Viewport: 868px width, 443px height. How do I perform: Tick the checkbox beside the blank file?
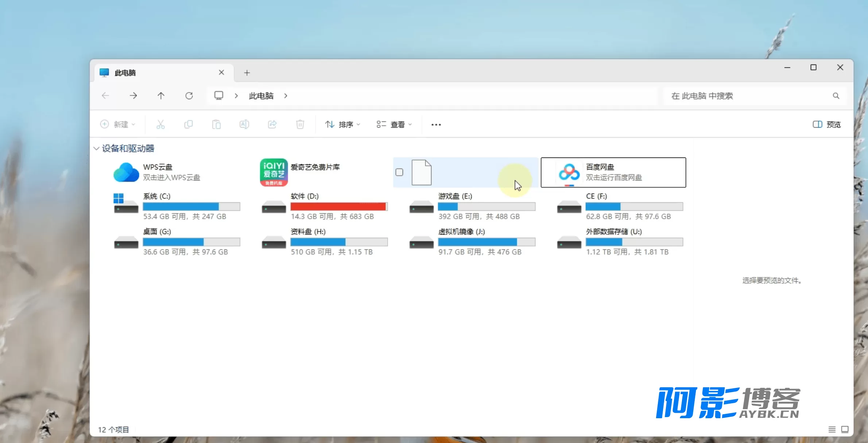(399, 172)
